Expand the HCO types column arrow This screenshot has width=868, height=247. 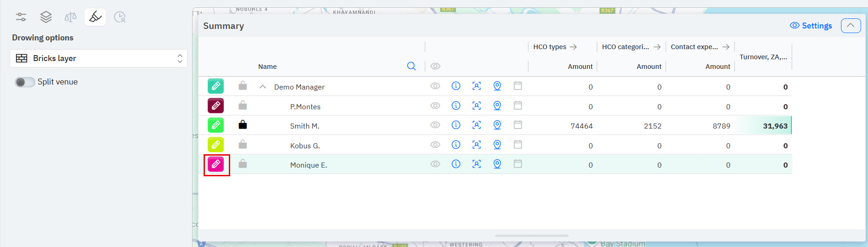[573, 47]
